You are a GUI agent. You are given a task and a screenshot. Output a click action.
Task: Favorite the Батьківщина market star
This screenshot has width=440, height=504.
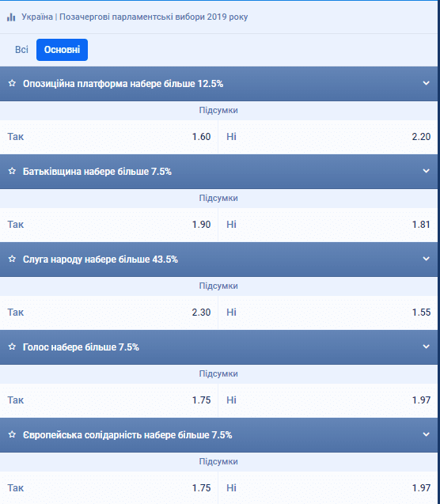[12, 171]
